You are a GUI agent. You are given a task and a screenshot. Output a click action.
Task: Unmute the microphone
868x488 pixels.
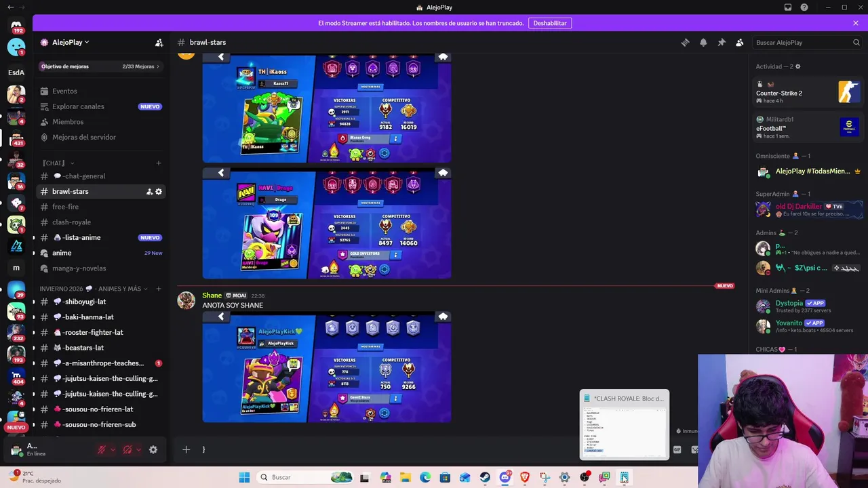tap(102, 449)
